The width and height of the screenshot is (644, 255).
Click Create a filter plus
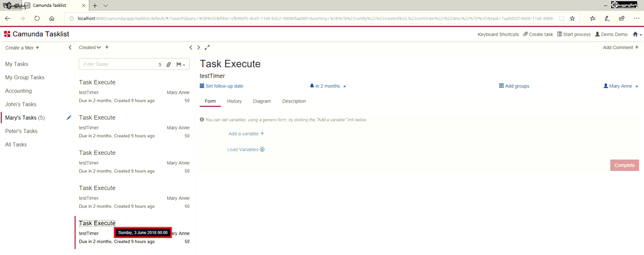pyautogui.click(x=22, y=48)
